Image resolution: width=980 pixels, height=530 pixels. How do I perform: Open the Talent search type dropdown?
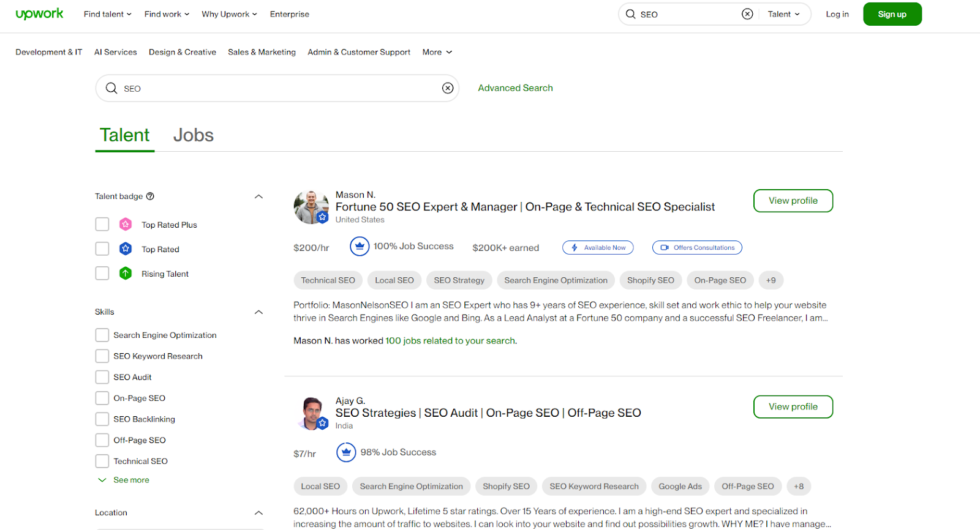tap(784, 14)
